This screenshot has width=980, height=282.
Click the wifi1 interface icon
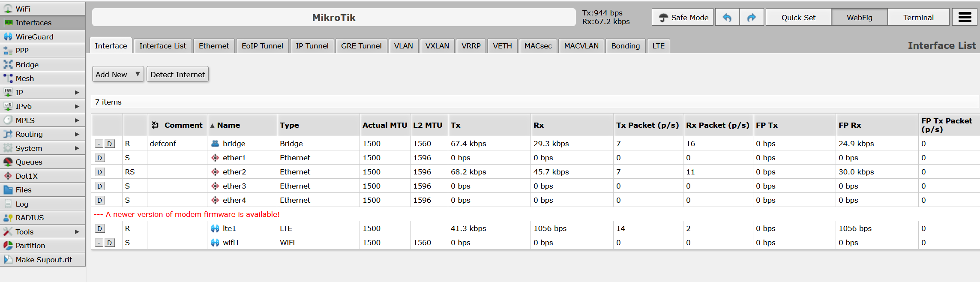pyautogui.click(x=215, y=243)
